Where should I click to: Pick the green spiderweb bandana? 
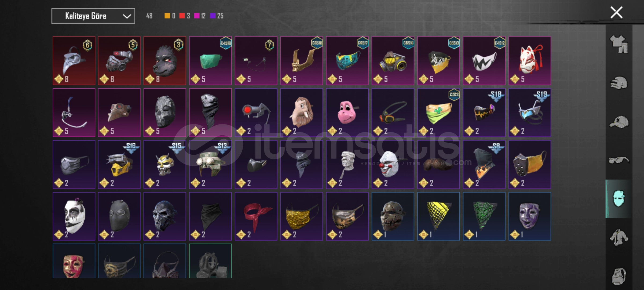(484, 216)
